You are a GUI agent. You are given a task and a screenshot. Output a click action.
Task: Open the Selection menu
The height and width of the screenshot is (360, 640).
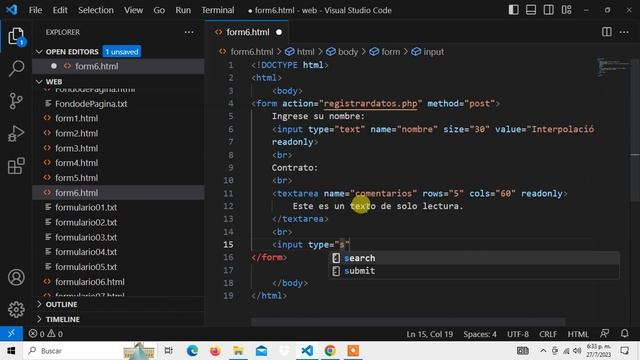[96, 10]
